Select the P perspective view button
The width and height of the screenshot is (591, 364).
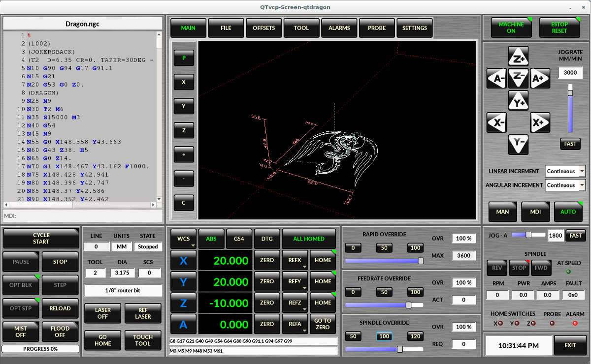click(184, 58)
